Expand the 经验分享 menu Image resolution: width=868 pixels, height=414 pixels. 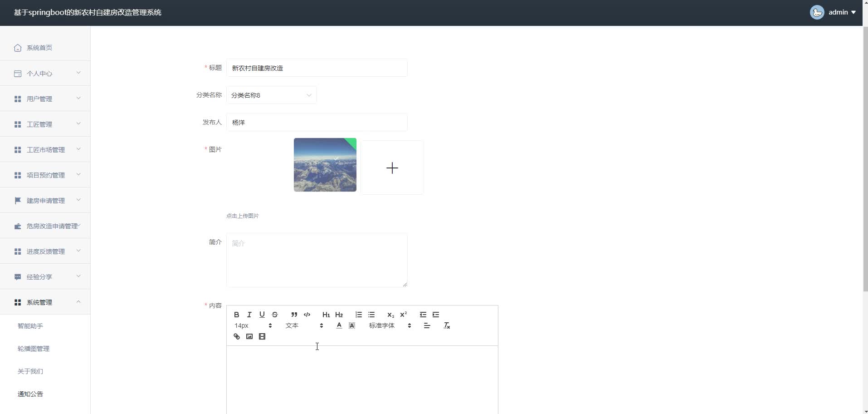pos(45,276)
